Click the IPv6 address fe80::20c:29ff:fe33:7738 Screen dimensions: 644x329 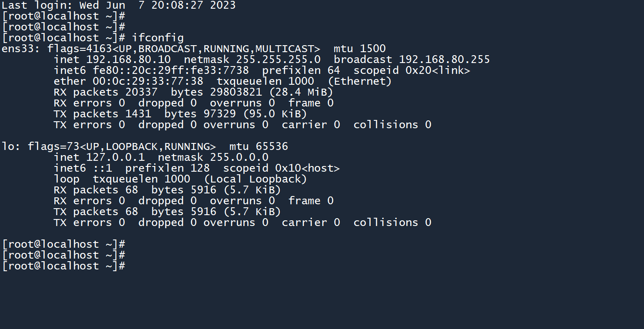pos(171,70)
